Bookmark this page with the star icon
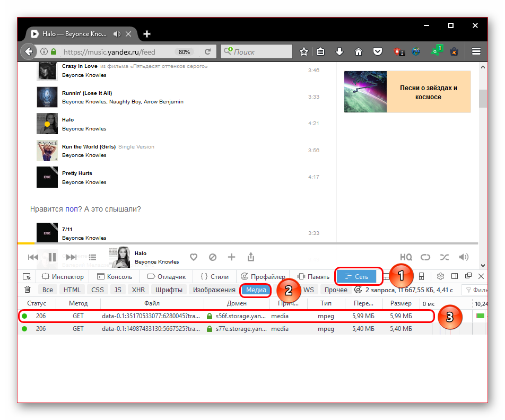 [304, 51]
